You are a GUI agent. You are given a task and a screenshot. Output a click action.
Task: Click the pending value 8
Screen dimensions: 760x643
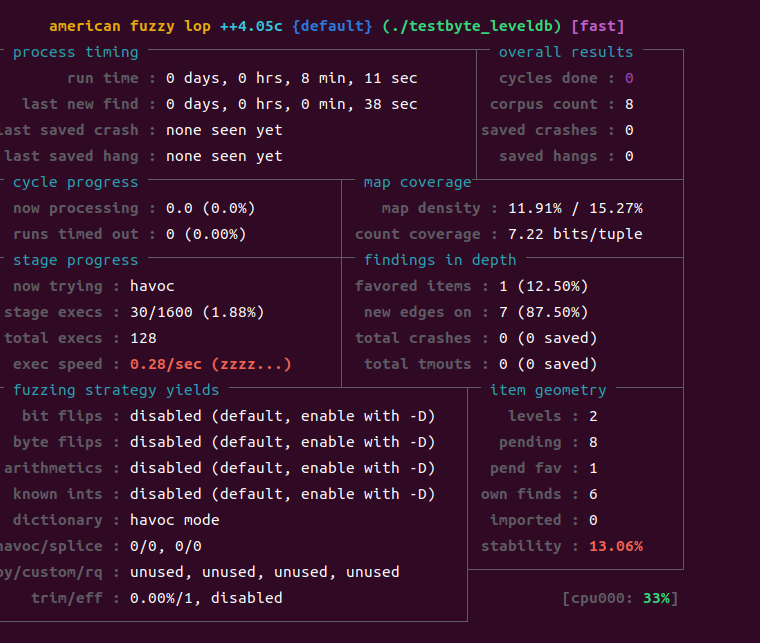(x=593, y=442)
